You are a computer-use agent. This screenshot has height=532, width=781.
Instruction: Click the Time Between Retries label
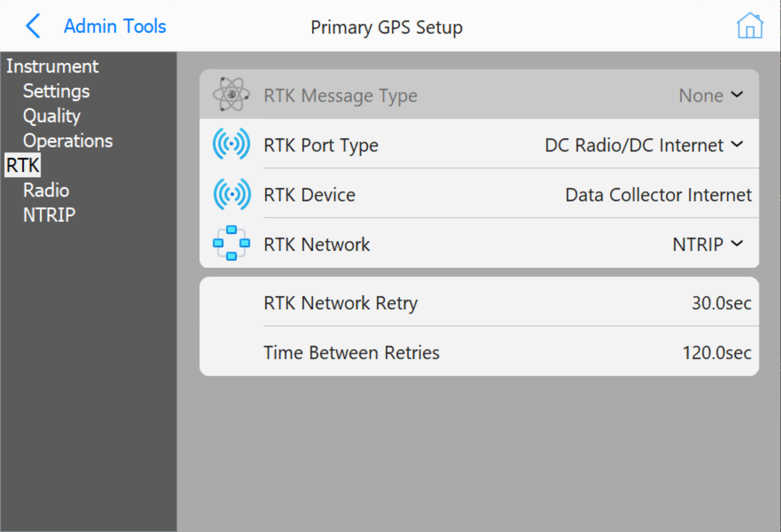352,353
